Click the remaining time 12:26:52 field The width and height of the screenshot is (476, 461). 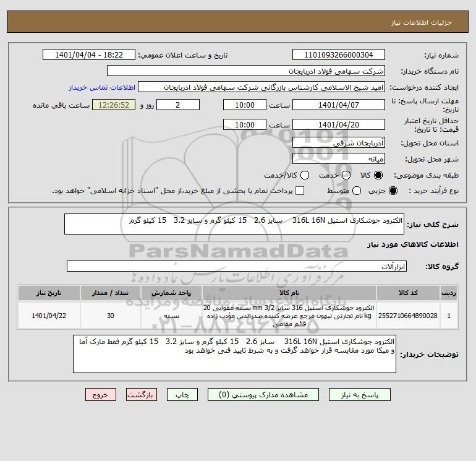pos(114,105)
